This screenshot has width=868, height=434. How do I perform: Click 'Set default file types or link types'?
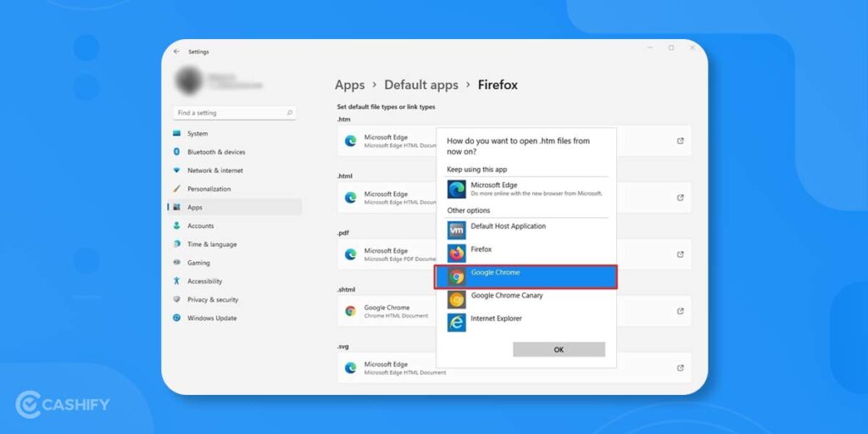tap(386, 107)
